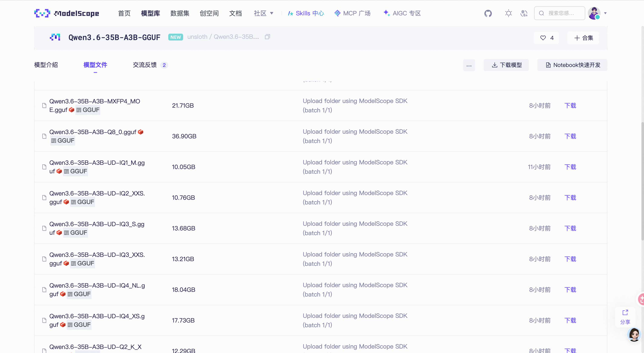
Task: Open the three-dots more options menu
Action: (x=469, y=65)
